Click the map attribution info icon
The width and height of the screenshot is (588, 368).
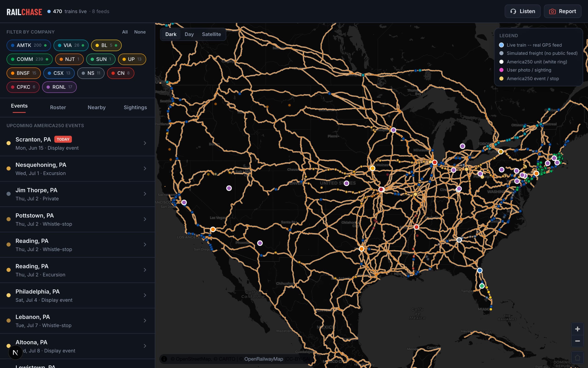(164, 359)
